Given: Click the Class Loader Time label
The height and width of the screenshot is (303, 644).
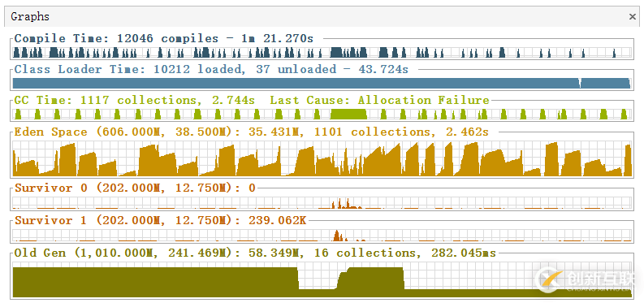Looking at the screenshot, I should pyautogui.click(x=211, y=69).
